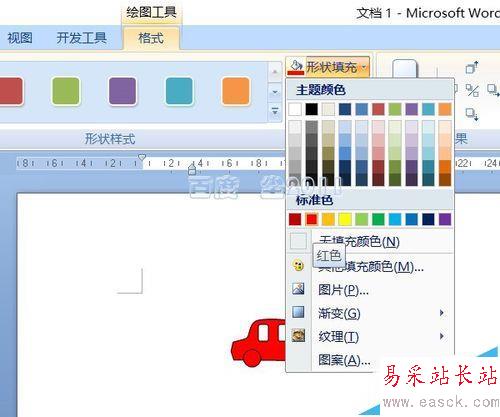Open 其他填充颜色(M) more colors dialog
The image size is (500, 417).
370,266
